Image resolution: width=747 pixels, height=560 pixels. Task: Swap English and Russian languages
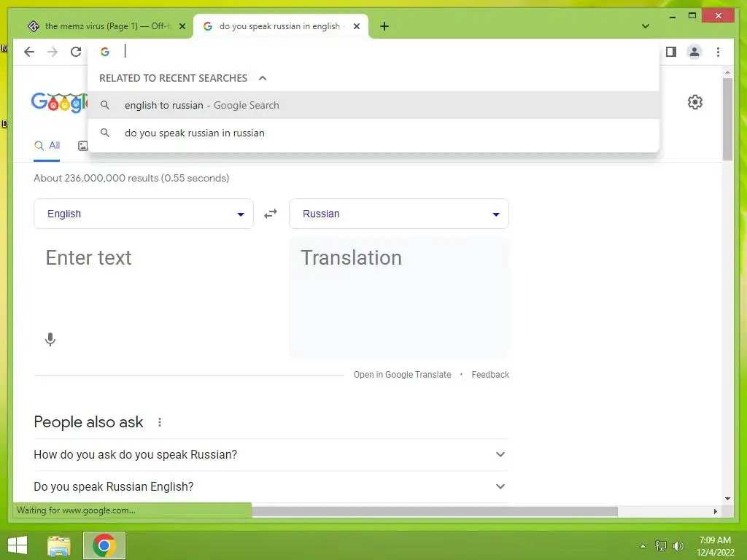[x=271, y=214]
